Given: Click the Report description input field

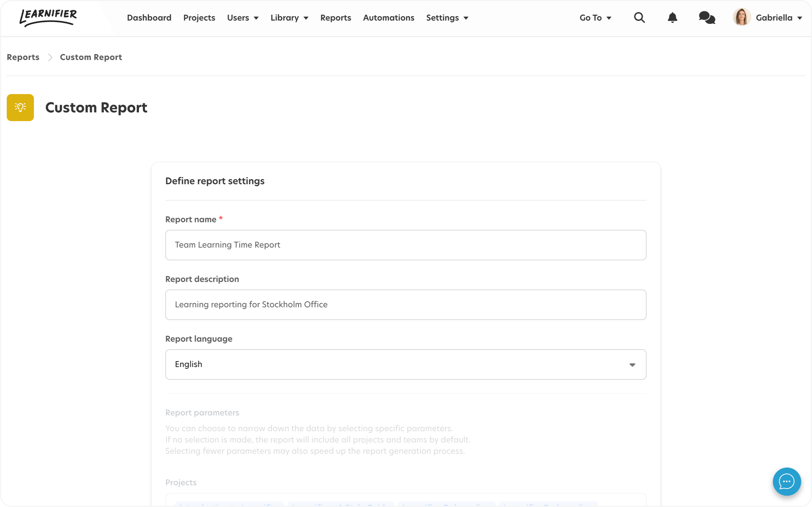Looking at the screenshot, I should [x=406, y=304].
